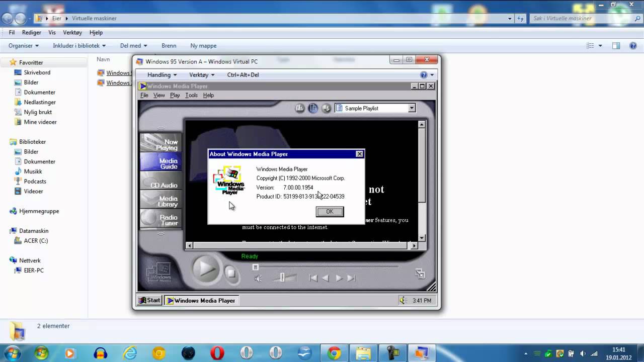The height and width of the screenshot is (362, 644).
Task: Toggle the playlist view icon
Action: pos(313,108)
